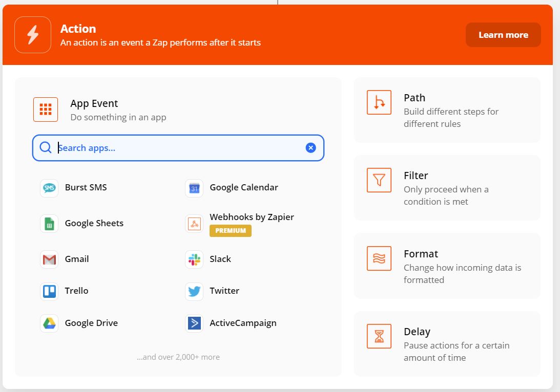Click the Filter funnel icon
This screenshot has width=560, height=392.
(x=379, y=180)
